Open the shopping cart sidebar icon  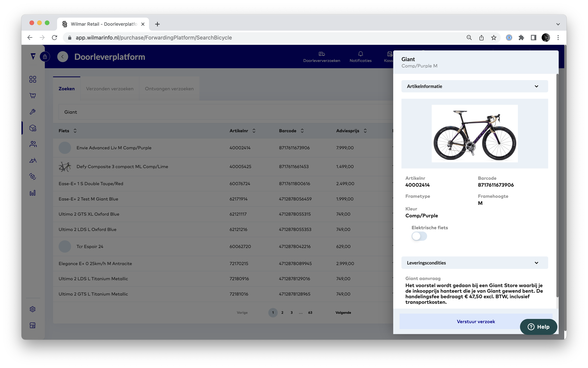click(x=33, y=96)
